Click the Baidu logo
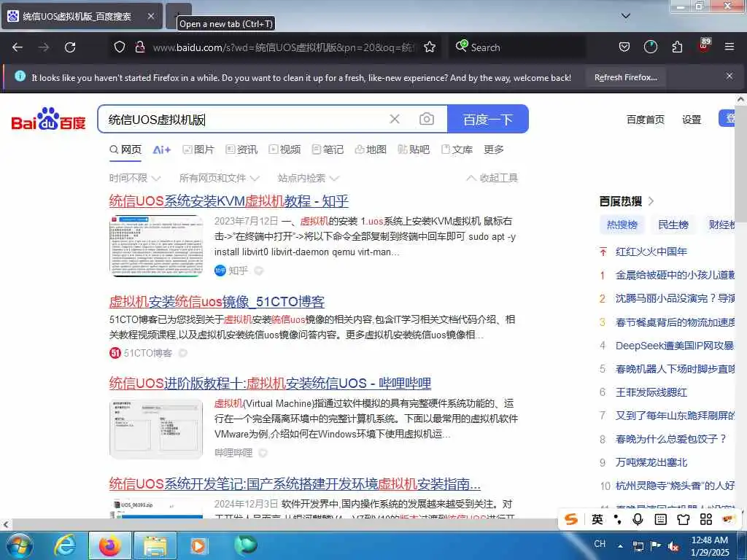 click(x=49, y=119)
